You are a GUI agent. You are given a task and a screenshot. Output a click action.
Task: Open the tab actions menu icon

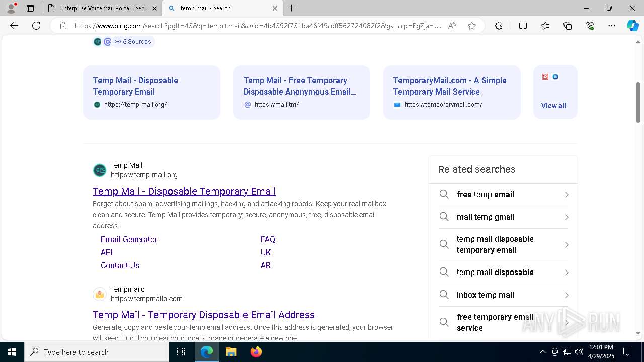(x=30, y=8)
